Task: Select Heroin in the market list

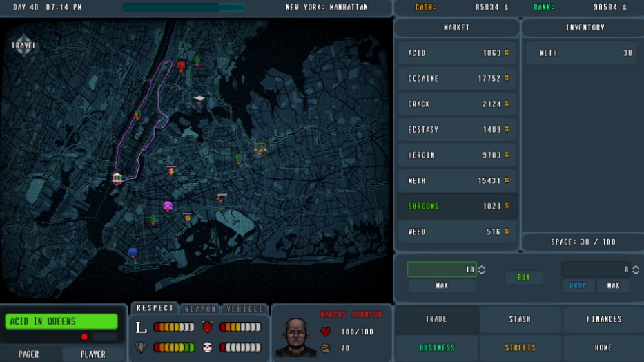Action: pyautogui.click(x=457, y=155)
